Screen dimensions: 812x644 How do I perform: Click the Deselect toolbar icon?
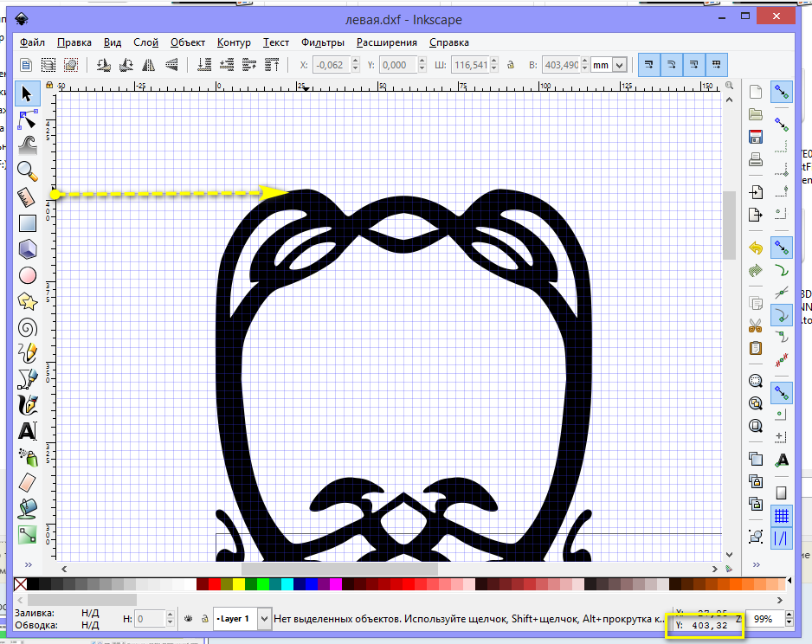[71, 65]
